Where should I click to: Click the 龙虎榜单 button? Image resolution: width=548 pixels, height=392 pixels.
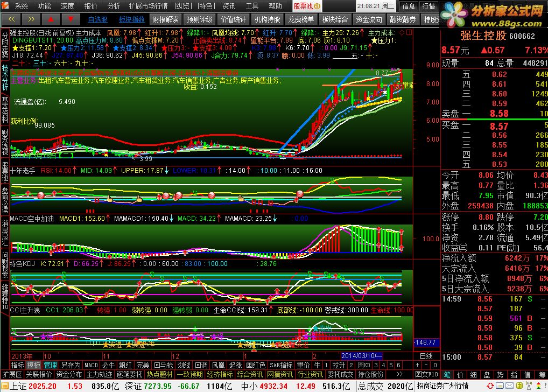(301, 19)
